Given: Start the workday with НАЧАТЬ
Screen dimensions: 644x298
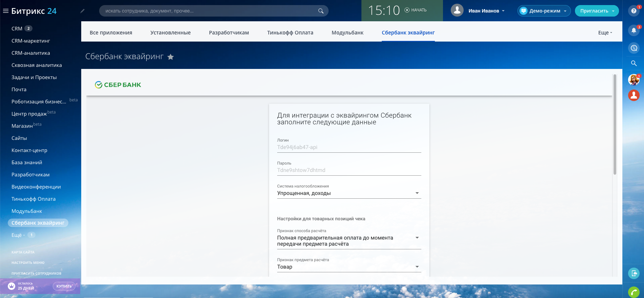Looking at the screenshot, I should point(416,10).
